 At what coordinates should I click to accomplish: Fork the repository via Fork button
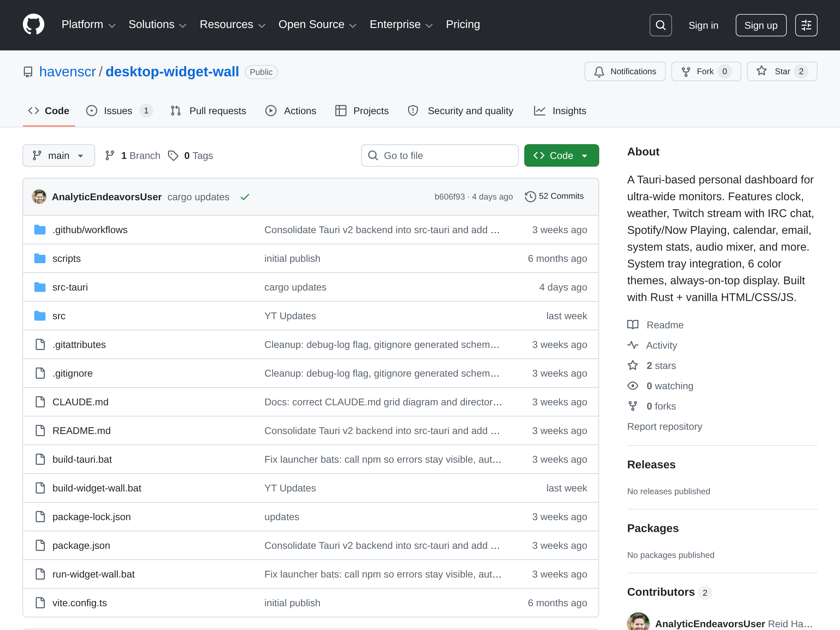pos(706,71)
